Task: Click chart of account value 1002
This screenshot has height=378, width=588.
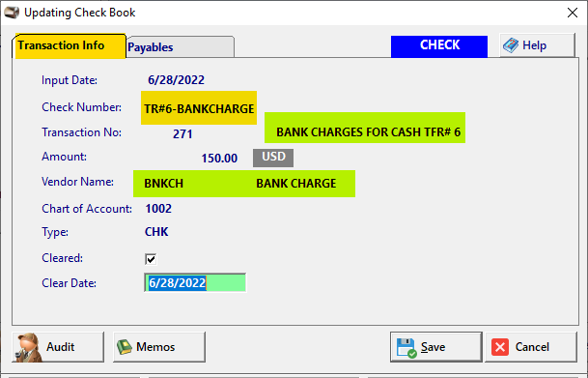Action: [x=158, y=209]
